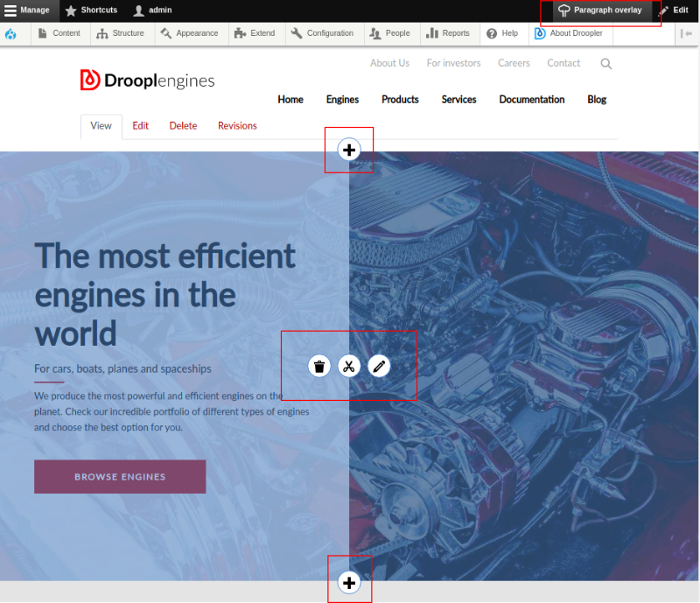Edit the paragraph with the pencil icon
Image resolution: width=700 pixels, height=603 pixels.
pyautogui.click(x=378, y=366)
